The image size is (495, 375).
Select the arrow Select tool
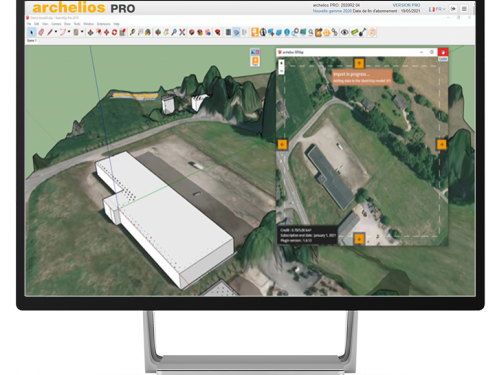(x=32, y=32)
